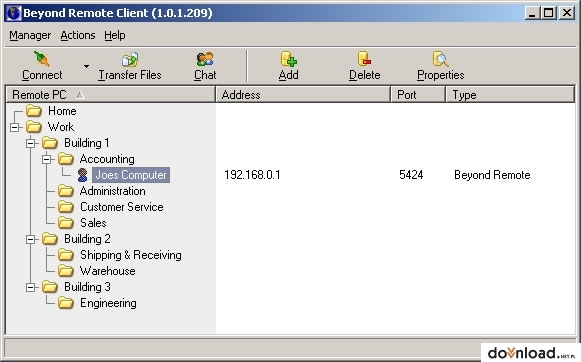Viewport: 581px width, 362px height.
Task: Click the Beyond Remote type cell
Action: tap(492, 175)
